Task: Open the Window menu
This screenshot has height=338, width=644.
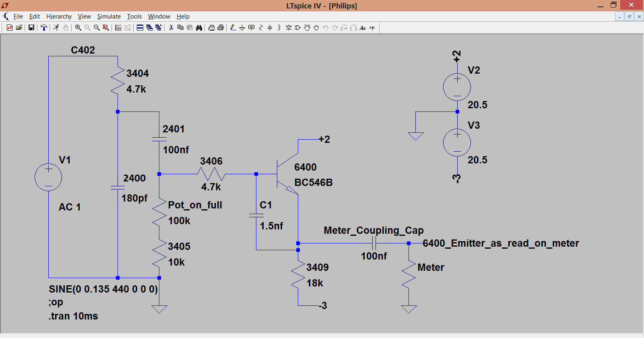Action: [x=159, y=16]
